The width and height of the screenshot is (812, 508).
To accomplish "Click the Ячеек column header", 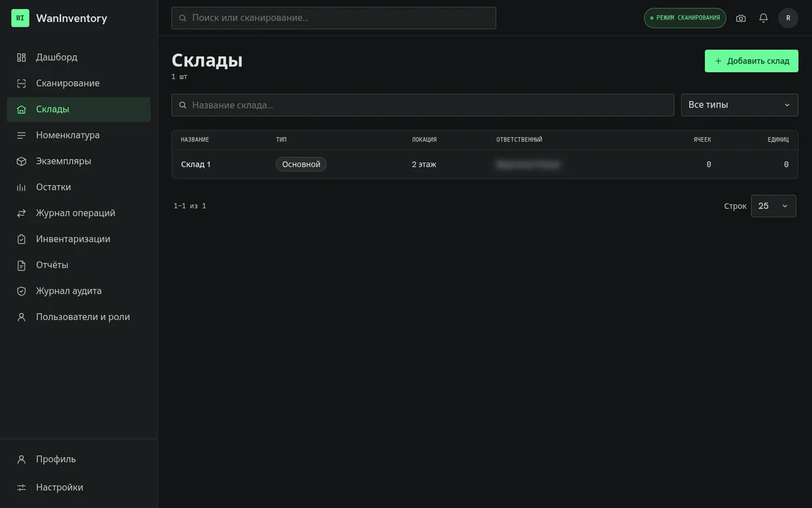I will pyautogui.click(x=702, y=140).
